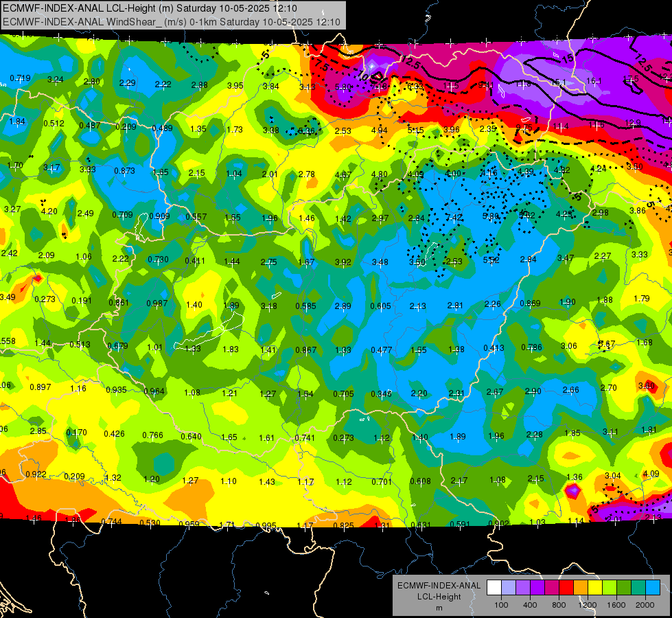
Task: Click the wind shear value 0.477
Action: pyautogui.click(x=382, y=350)
